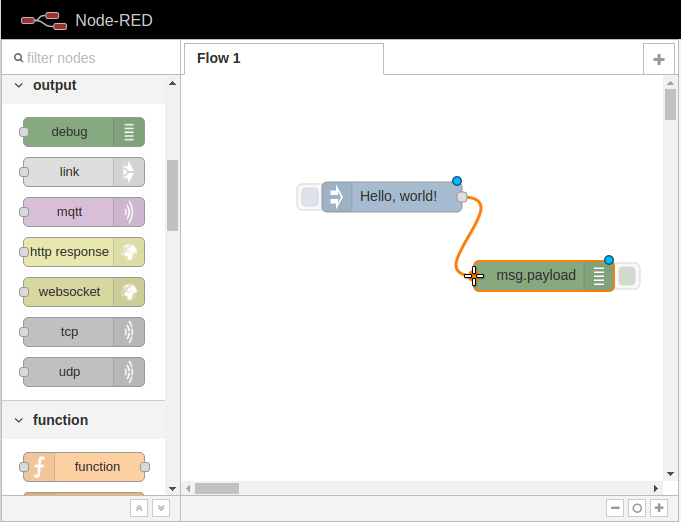Click the workspace vertical scrollbar thumb

point(670,104)
